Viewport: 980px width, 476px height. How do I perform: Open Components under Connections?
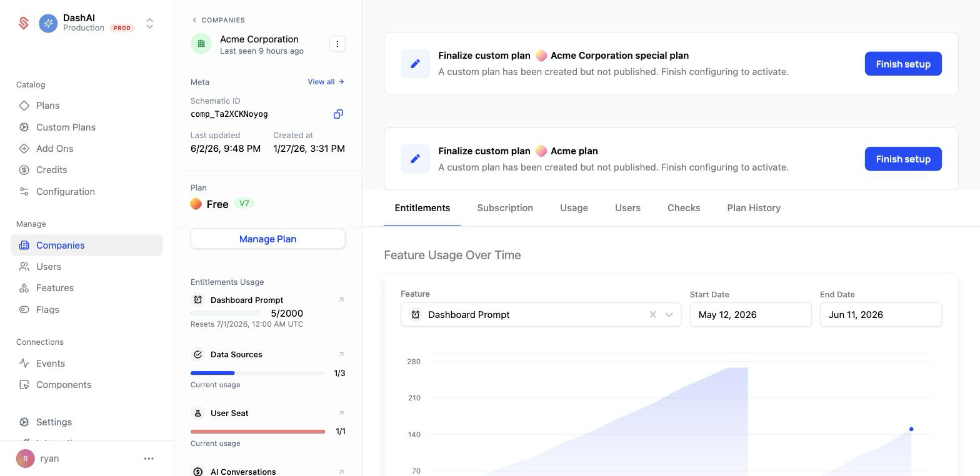[64, 385]
